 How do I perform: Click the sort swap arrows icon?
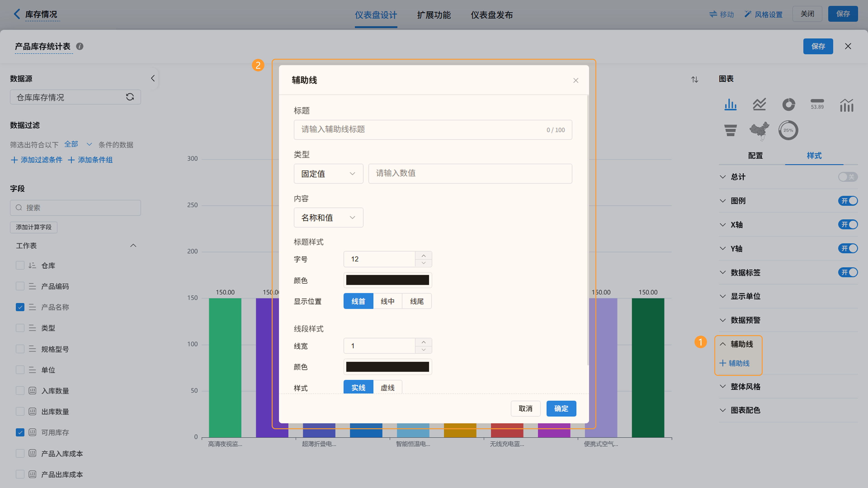694,80
